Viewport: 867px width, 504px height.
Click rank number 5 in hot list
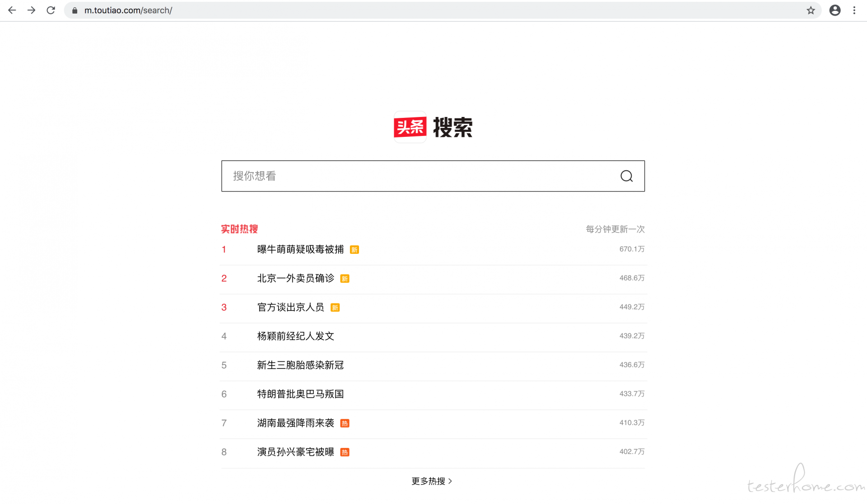click(224, 365)
